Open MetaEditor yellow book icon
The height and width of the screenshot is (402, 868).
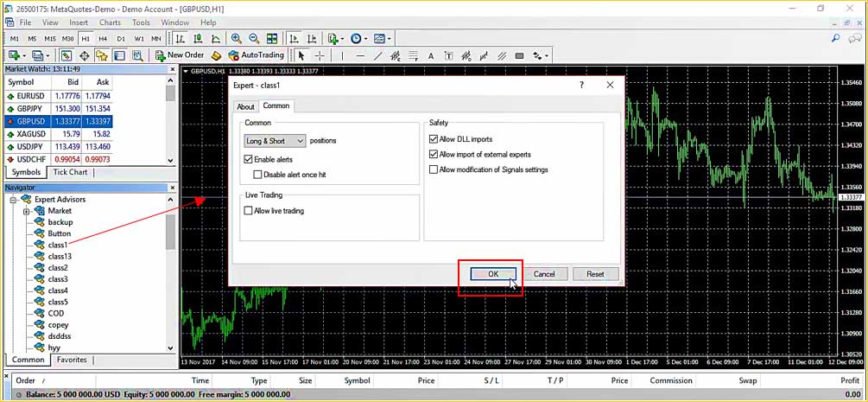217,55
